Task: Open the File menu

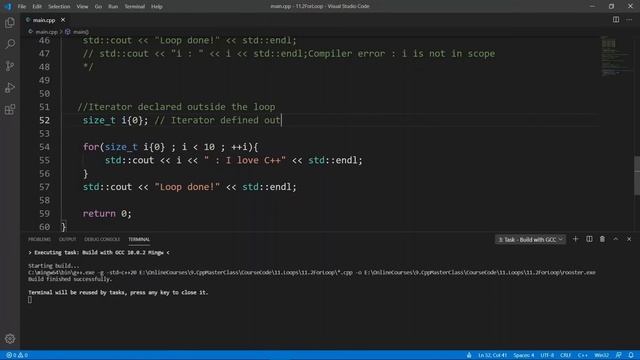Action: [x=22, y=7]
